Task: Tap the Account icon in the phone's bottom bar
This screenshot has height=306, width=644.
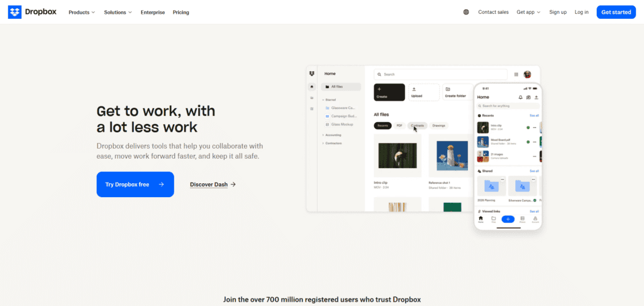Action: [535, 219]
